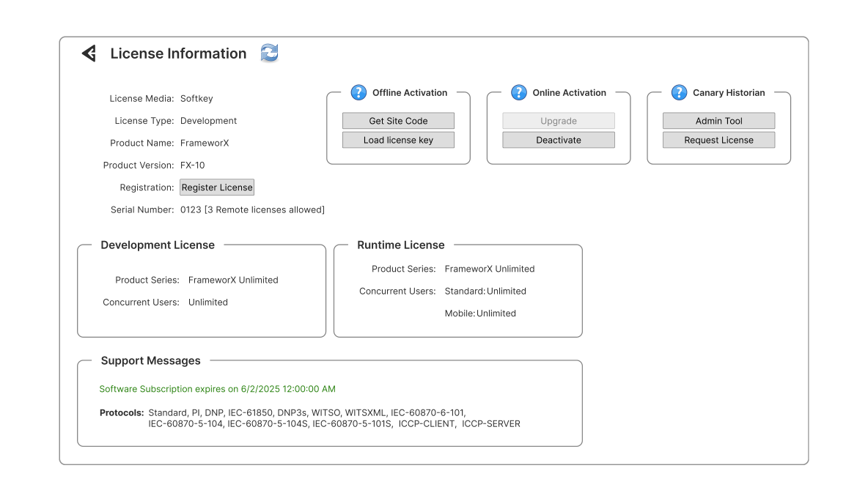Select the Protocols label
Viewport: 868px width, 501px height.
tap(122, 412)
